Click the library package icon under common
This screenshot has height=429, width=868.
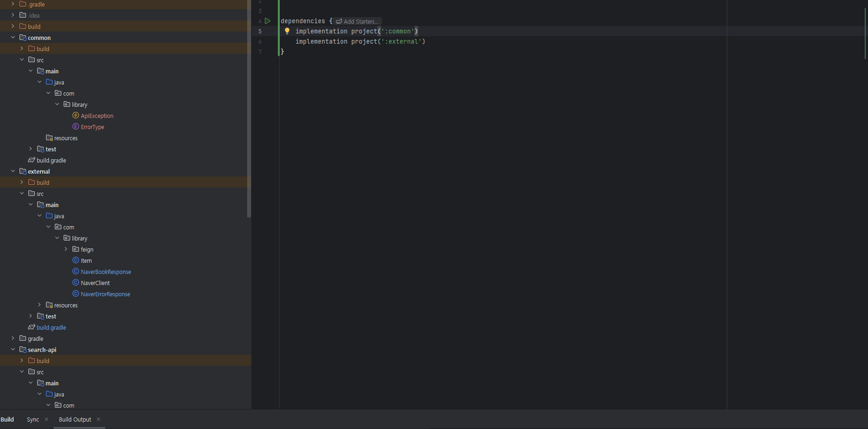(67, 104)
